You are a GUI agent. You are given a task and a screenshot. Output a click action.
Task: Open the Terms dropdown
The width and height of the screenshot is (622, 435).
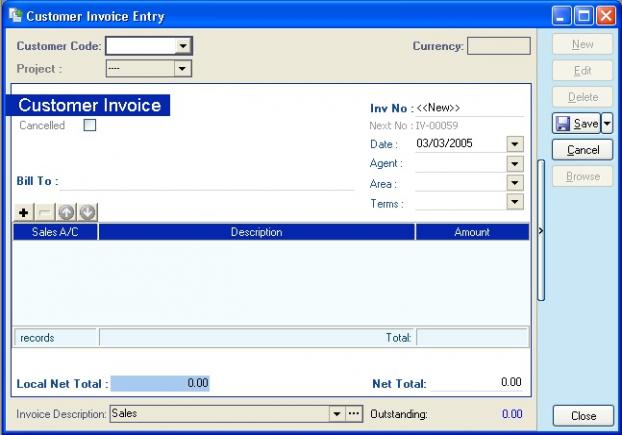[x=515, y=202]
